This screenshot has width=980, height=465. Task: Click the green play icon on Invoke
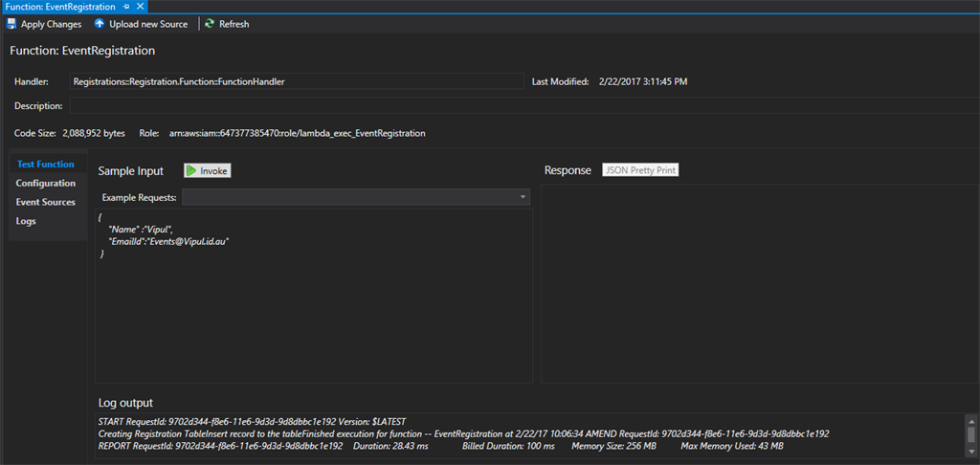point(191,170)
